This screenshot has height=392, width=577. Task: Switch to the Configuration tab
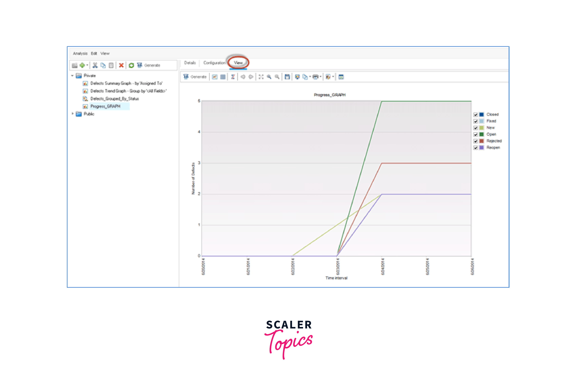214,63
